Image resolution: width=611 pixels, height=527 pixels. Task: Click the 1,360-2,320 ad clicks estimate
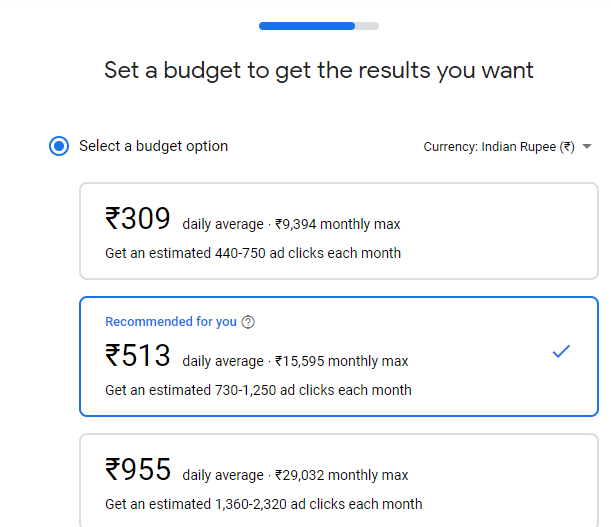(263, 504)
